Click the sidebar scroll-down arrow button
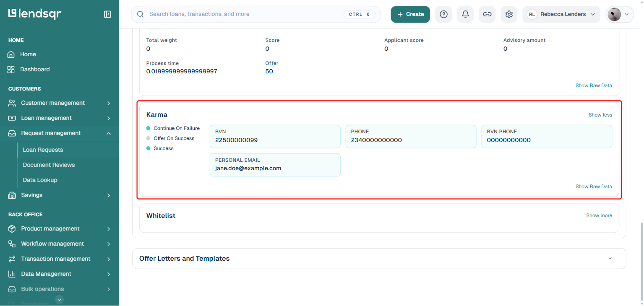This screenshot has width=644, height=306. 60,299
